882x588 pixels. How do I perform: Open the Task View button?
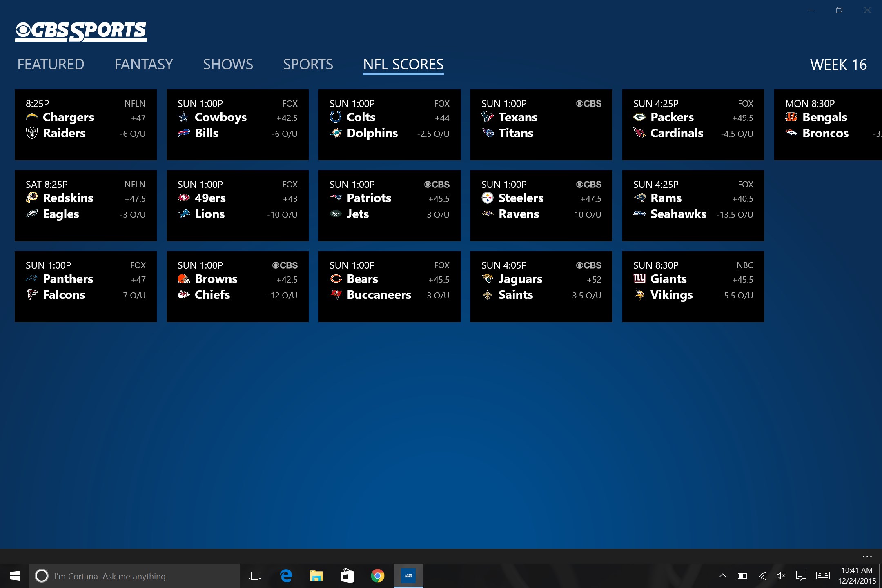click(x=255, y=576)
